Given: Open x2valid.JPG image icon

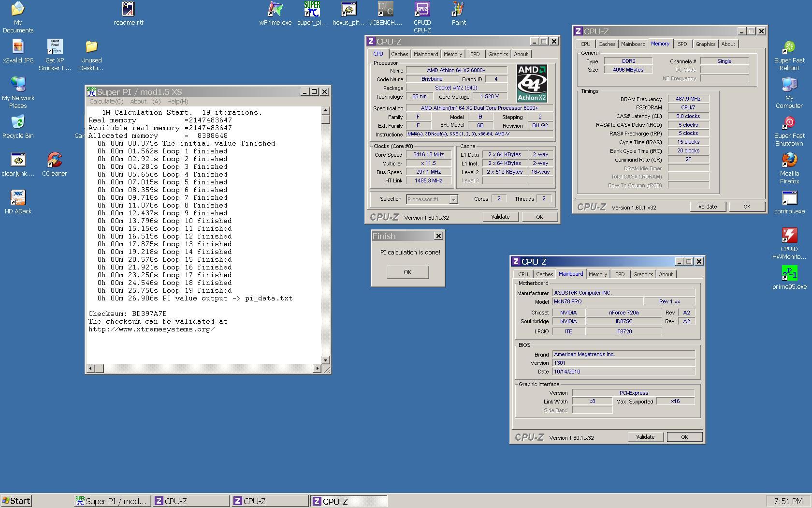Looking at the screenshot, I should 18,51.
